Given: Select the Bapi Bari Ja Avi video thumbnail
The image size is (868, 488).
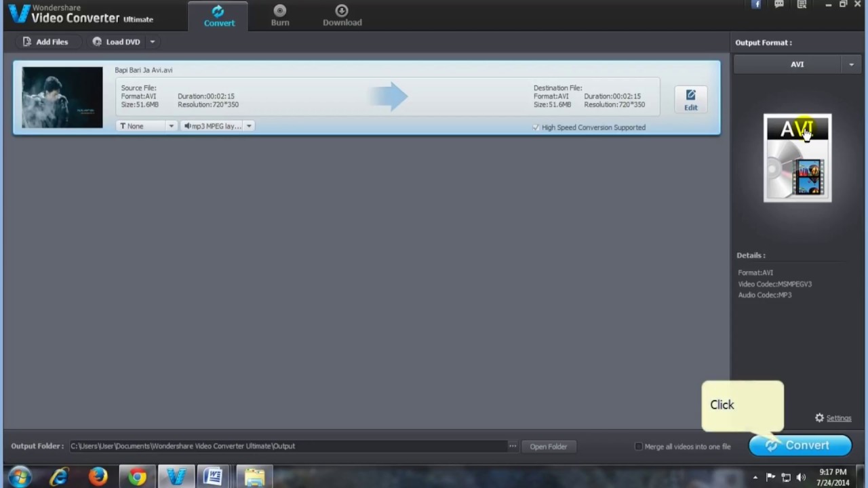Looking at the screenshot, I should tap(62, 98).
